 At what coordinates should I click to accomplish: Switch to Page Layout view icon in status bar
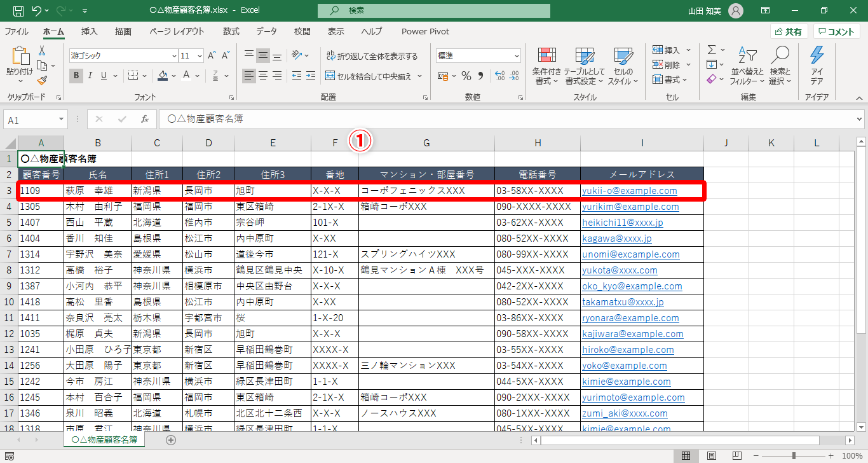712,456
